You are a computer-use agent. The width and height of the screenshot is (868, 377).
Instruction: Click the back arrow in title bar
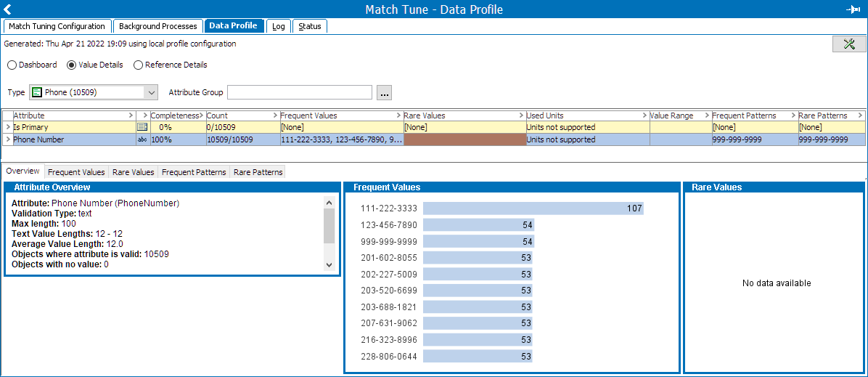coord(8,9)
